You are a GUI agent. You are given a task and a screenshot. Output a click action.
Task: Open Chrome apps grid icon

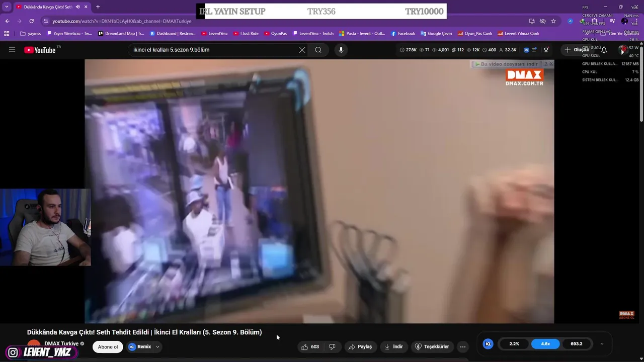click(x=7, y=34)
